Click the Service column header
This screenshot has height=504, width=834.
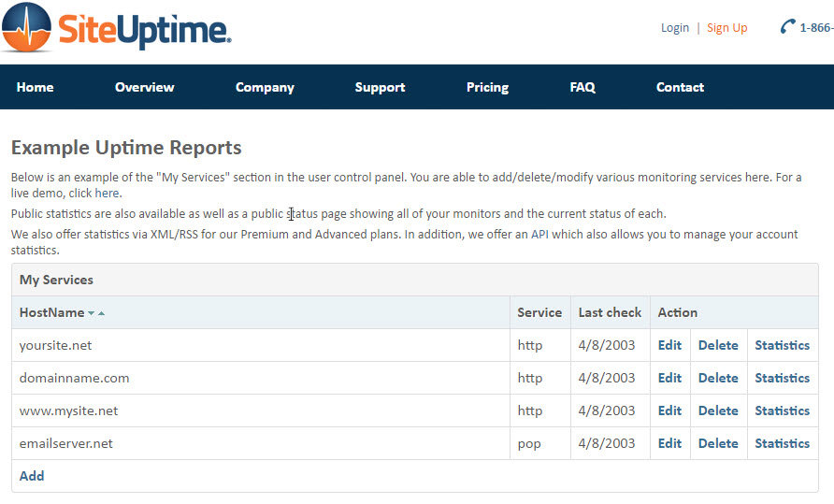pyautogui.click(x=539, y=312)
